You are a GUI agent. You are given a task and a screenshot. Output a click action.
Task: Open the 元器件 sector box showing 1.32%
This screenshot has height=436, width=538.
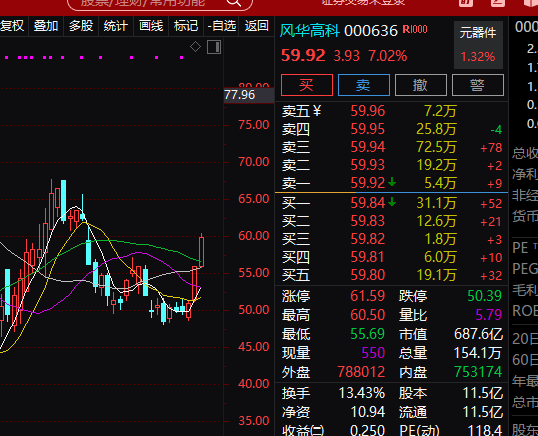[478, 45]
